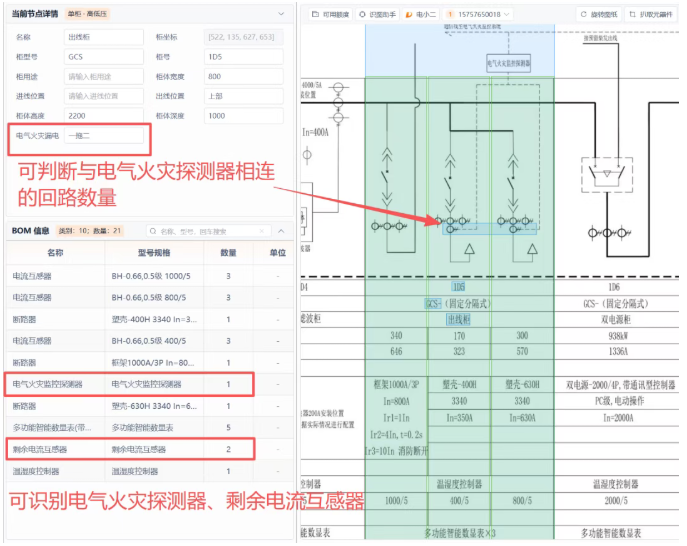Edit the 名称 field containing 出线柜
The image size is (687, 546).
[x=104, y=37]
